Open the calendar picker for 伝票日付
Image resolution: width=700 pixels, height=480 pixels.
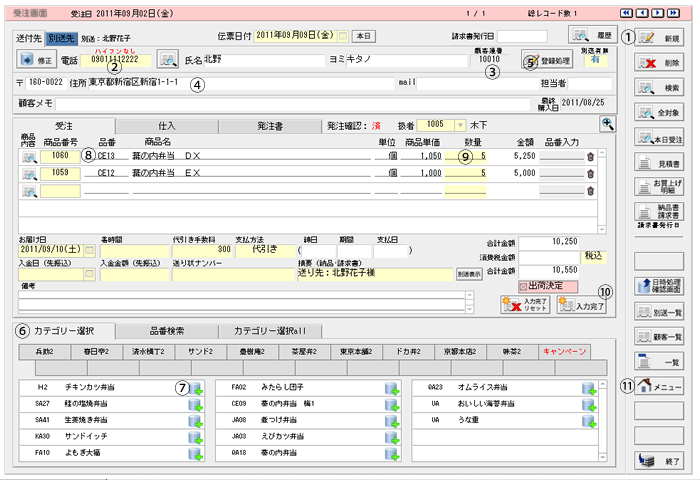tap(342, 36)
